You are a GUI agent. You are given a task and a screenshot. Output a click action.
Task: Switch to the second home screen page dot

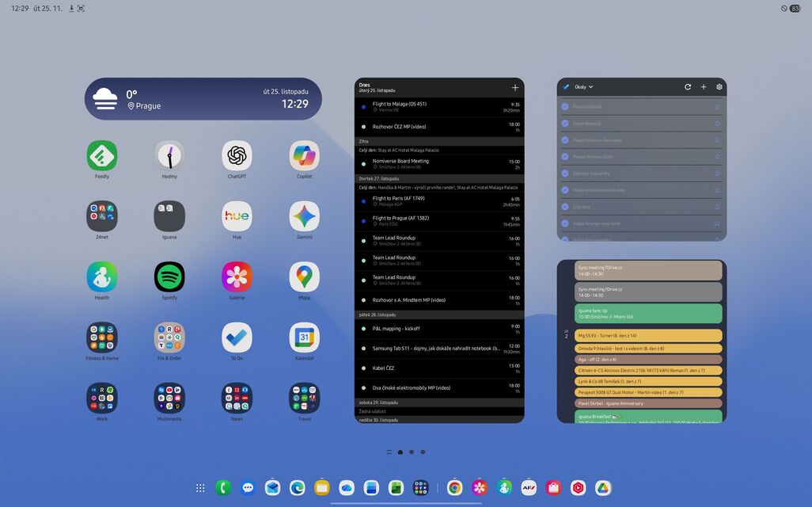(x=412, y=452)
